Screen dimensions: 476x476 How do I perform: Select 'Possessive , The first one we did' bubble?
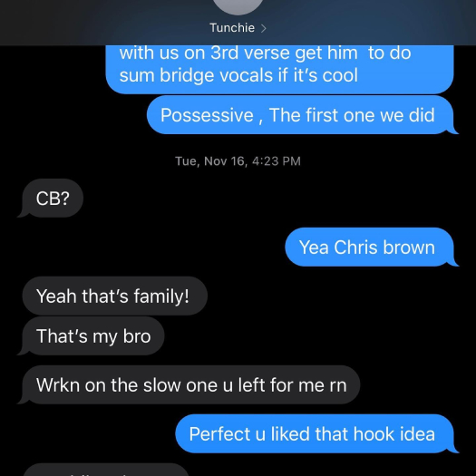tap(301, 115)
